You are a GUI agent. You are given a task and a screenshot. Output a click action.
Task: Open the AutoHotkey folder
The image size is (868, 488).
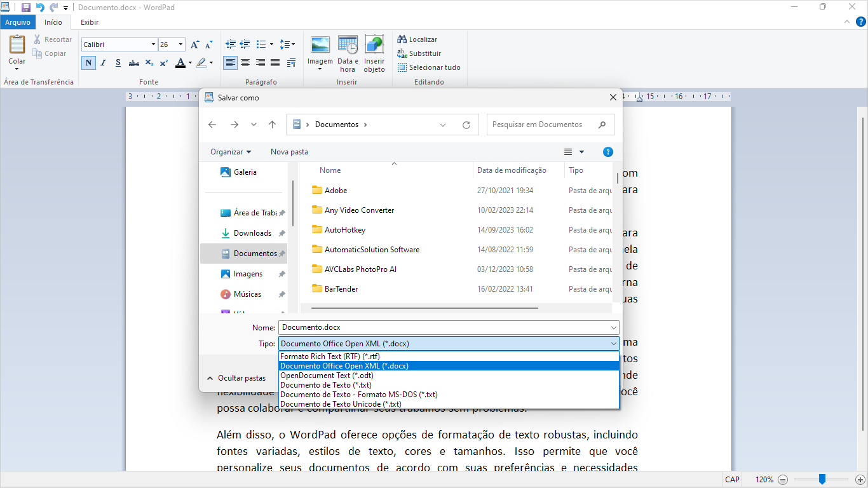pos(345,230)
